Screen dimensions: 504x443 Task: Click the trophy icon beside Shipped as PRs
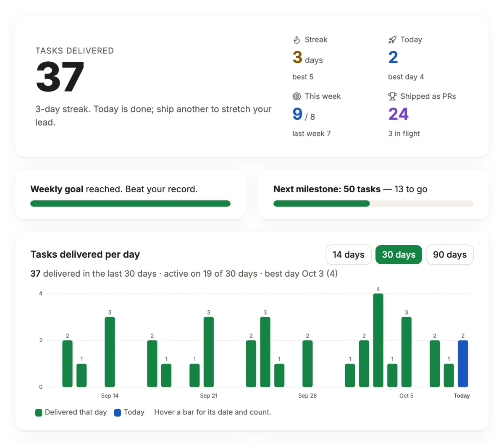point(392,97)
